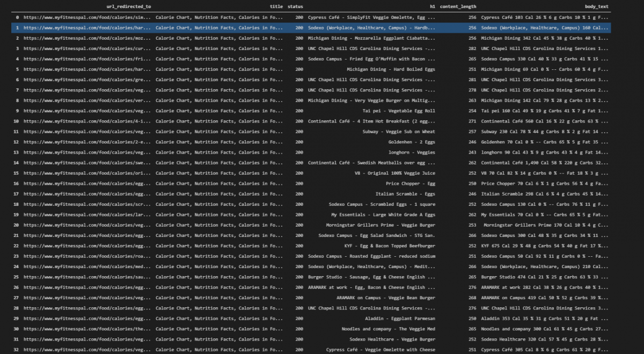Click URL cell ending in 'calories/4-i...'
644x354 pixels.
pos(87,121)
